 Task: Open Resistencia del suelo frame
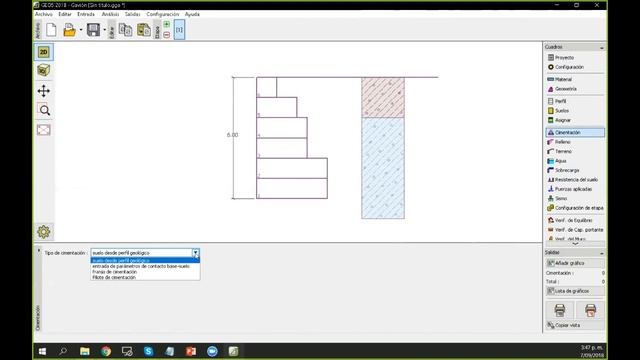click(x=575, y=180)
